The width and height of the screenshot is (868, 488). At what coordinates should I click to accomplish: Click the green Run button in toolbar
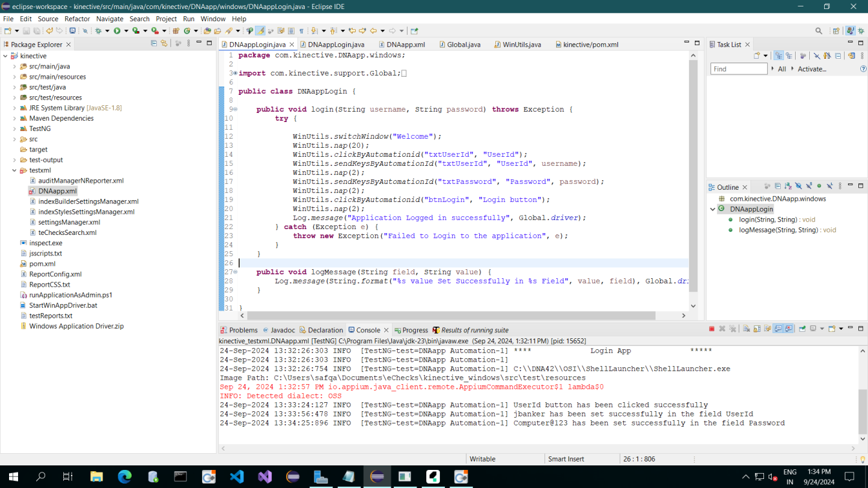[x=117, y=31]
